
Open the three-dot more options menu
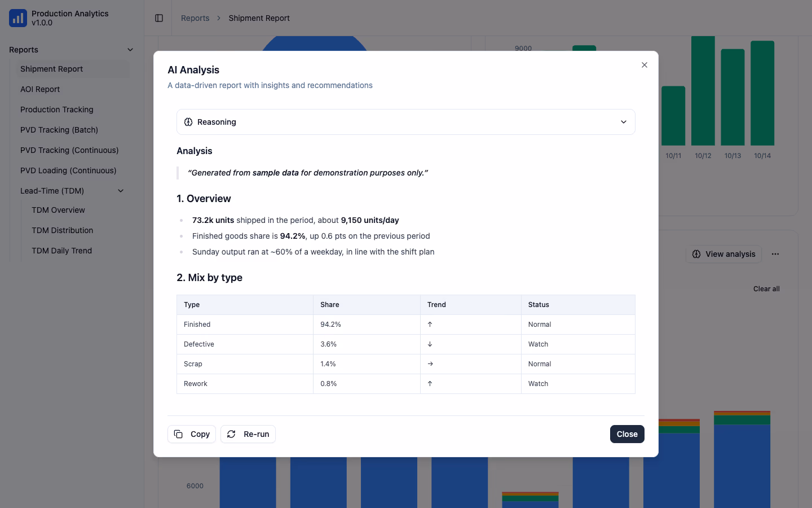775,254
